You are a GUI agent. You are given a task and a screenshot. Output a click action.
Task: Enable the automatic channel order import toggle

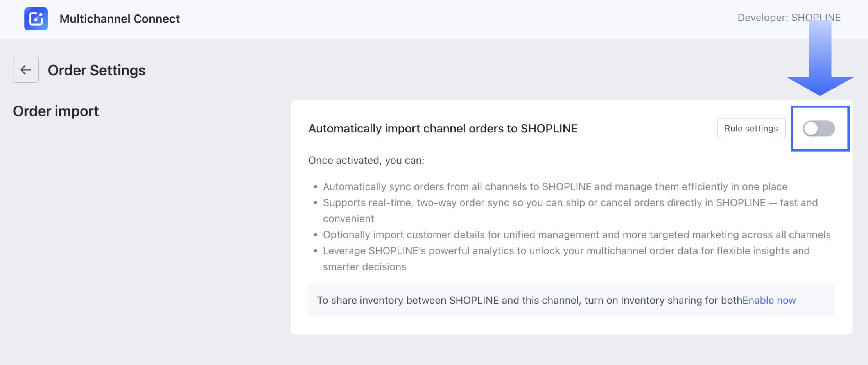(819, 129)
